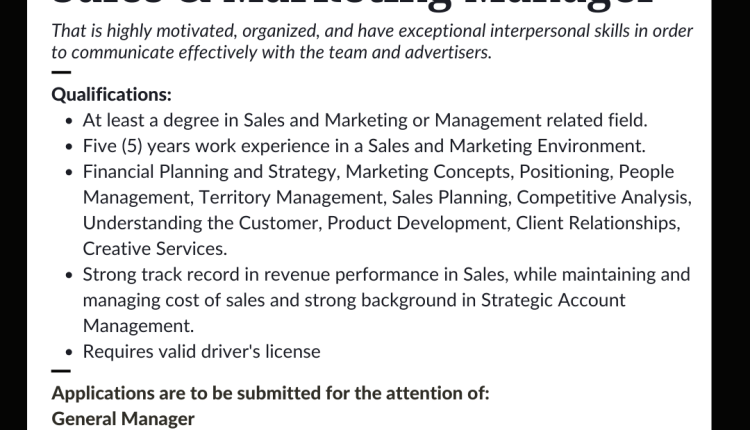Click the "Financial Planning and Strategy" text
This screenshot has height=430, width=750.
click(x=210, y=172)
